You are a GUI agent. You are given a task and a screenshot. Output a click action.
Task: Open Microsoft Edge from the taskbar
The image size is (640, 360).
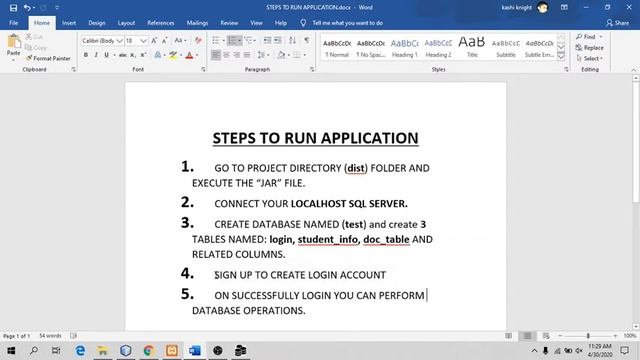click(80, 351)
